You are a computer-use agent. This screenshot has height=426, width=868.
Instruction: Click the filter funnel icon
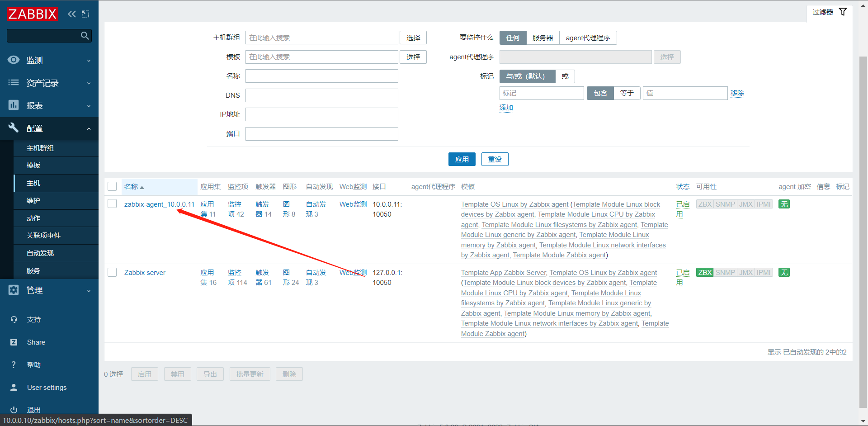click(x=843, y=12)
